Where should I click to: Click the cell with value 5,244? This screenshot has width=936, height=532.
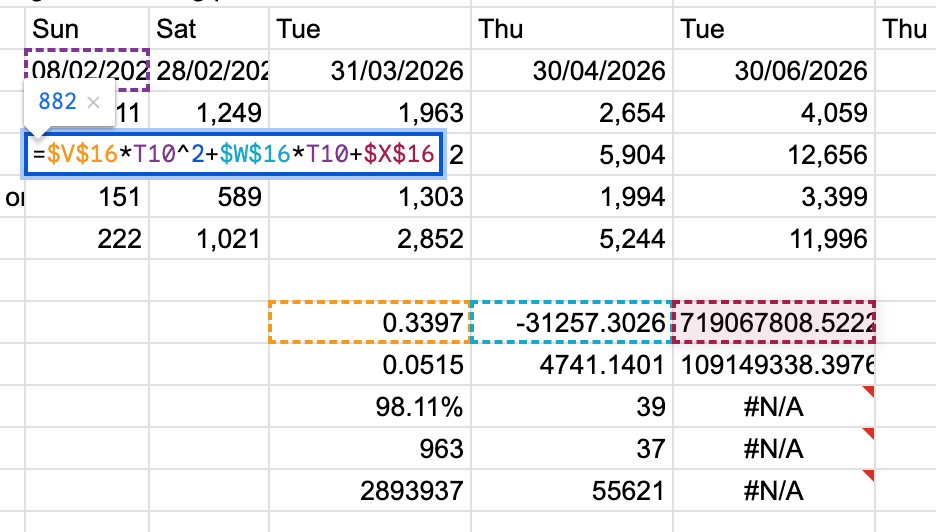(x=571, y=238)
